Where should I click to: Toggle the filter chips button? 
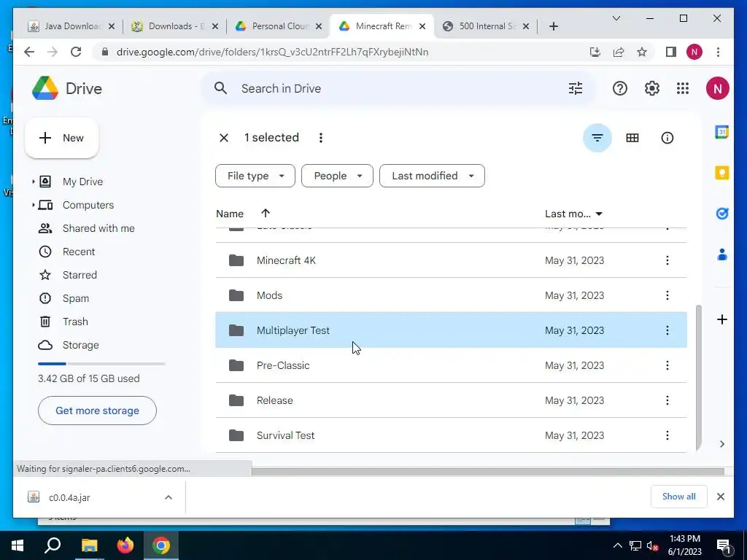coord(597,138)
